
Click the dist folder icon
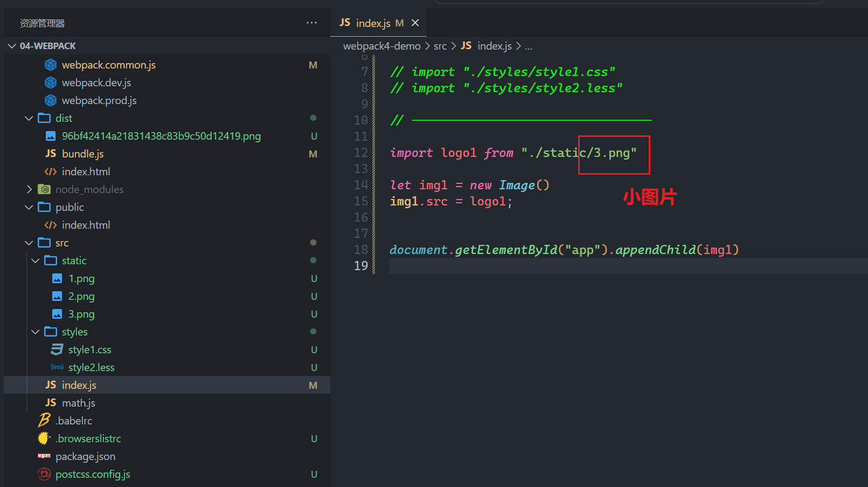click(x=44, y=118)
